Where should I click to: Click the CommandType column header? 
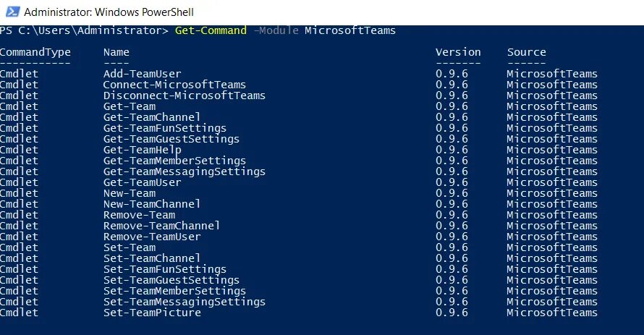tap(35, 52)
